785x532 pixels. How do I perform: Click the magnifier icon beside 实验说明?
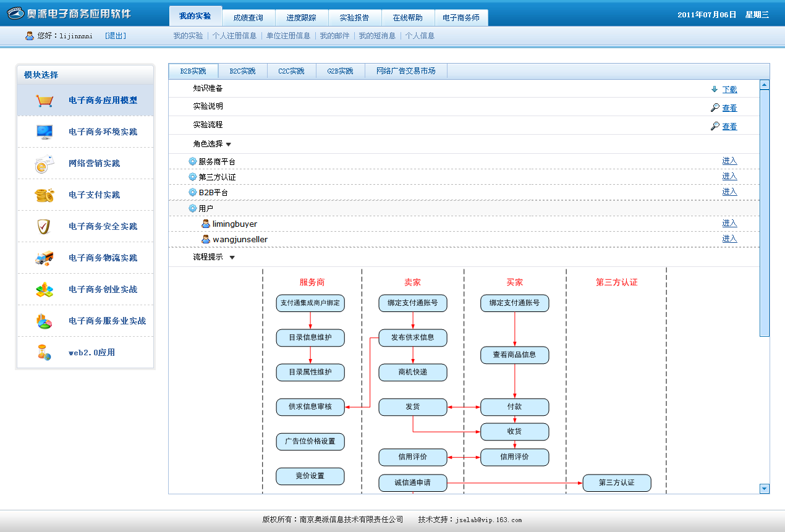715,108
